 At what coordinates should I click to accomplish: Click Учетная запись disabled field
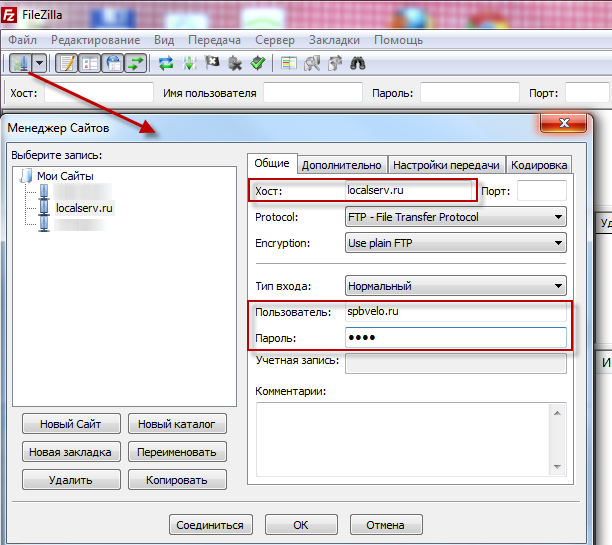pyautogui.click(x=455, y=363)
